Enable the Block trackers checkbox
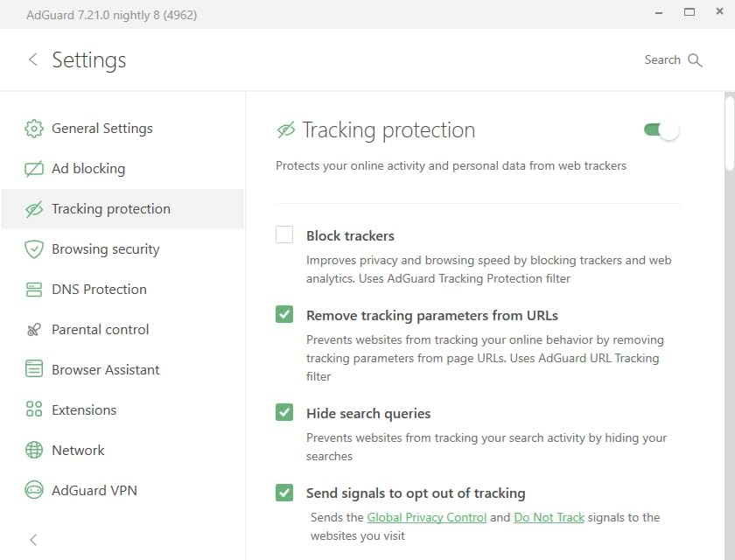Viewport: 735px width, 560px height. (x=284, y=235)
